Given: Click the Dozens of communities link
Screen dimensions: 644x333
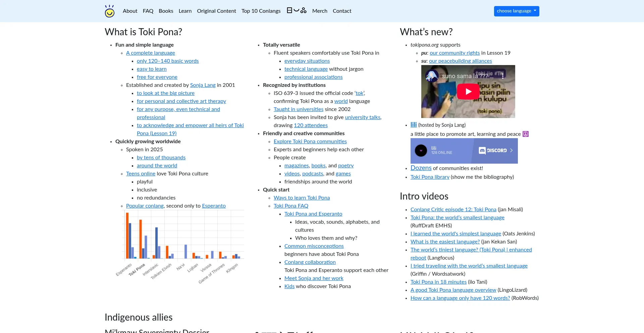Looking at the screenshot, I should coord(421,168).
